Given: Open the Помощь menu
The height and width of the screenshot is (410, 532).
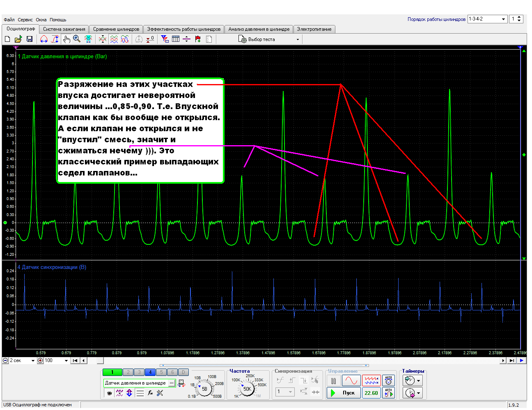Looking at the screenshot, I should (x=58, y=20).
